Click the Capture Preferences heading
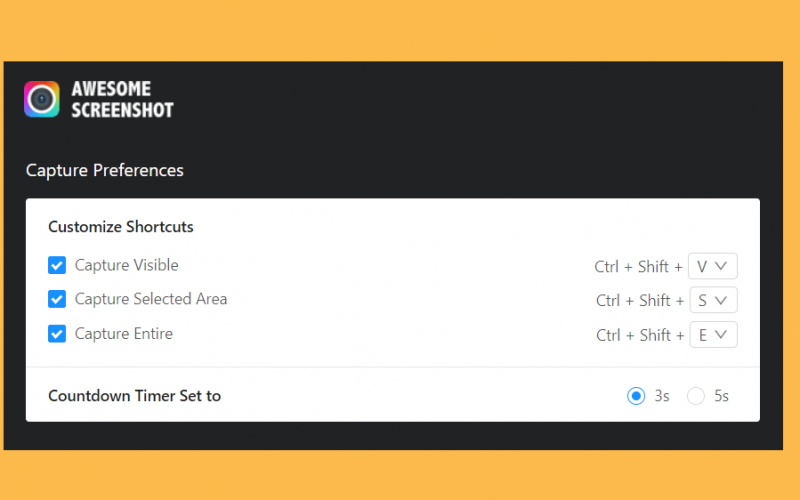Screen dimensions: 800x500 pos(105,170)
